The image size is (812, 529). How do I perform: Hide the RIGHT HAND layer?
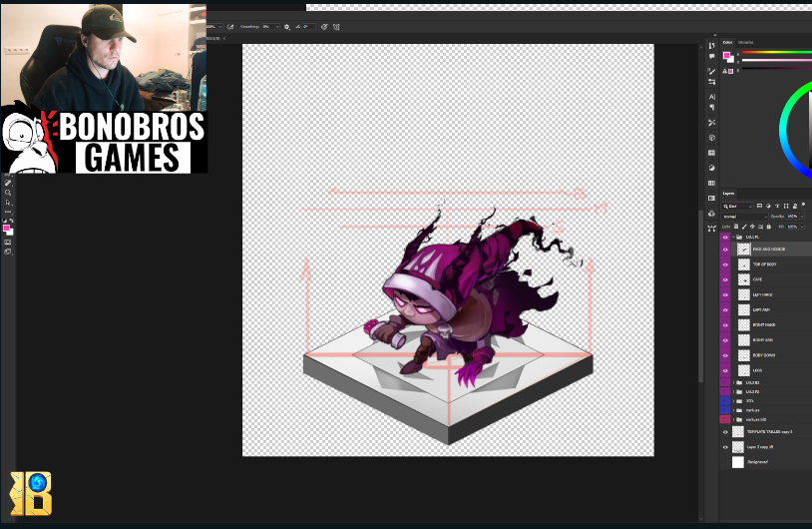(x=725, y=325)
